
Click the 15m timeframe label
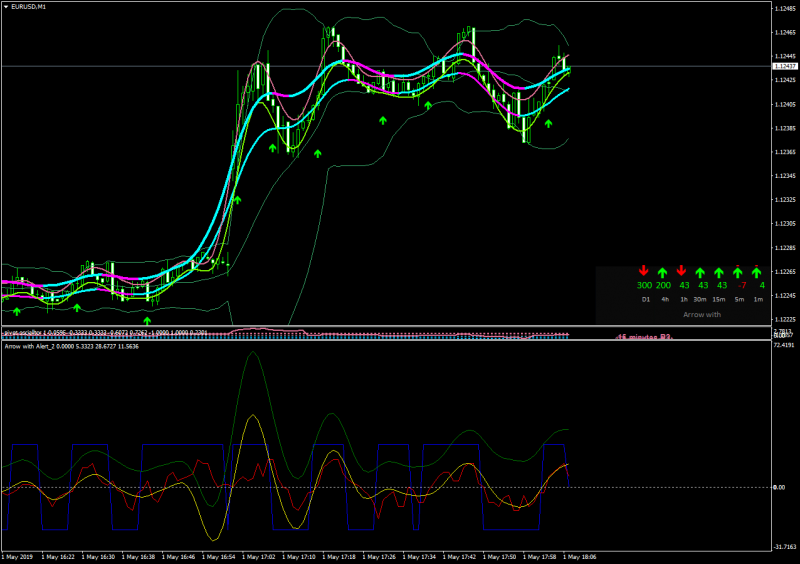719,300
